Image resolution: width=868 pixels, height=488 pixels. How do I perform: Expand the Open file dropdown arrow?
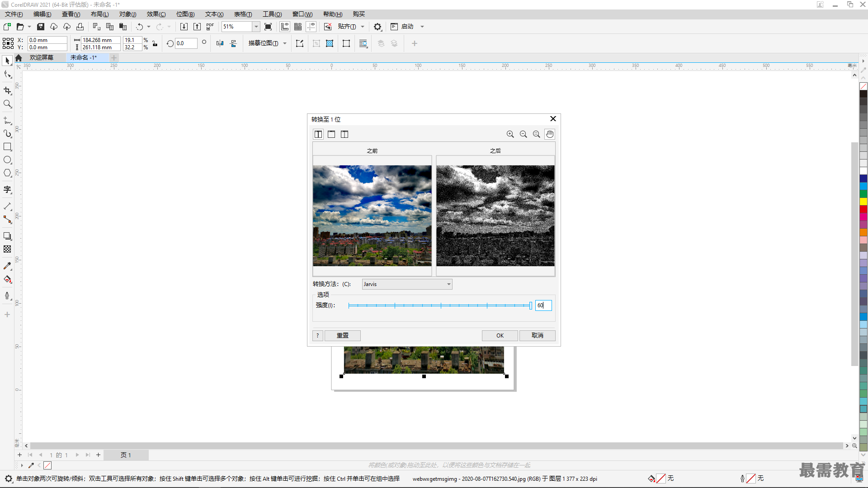[29, 27]
